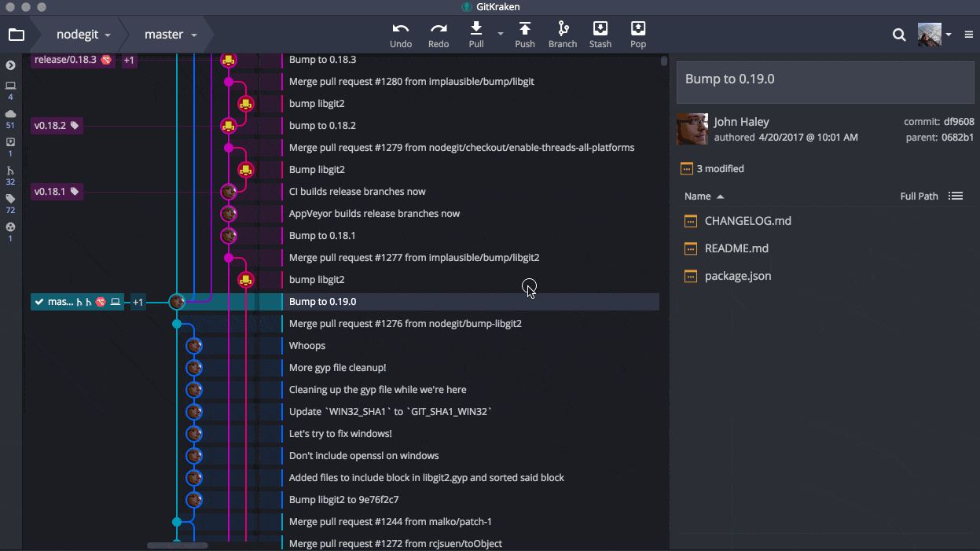Click the graph node for "AppVeyor builds release branches now"
980x551 pixels.
[x=229, y=214]
